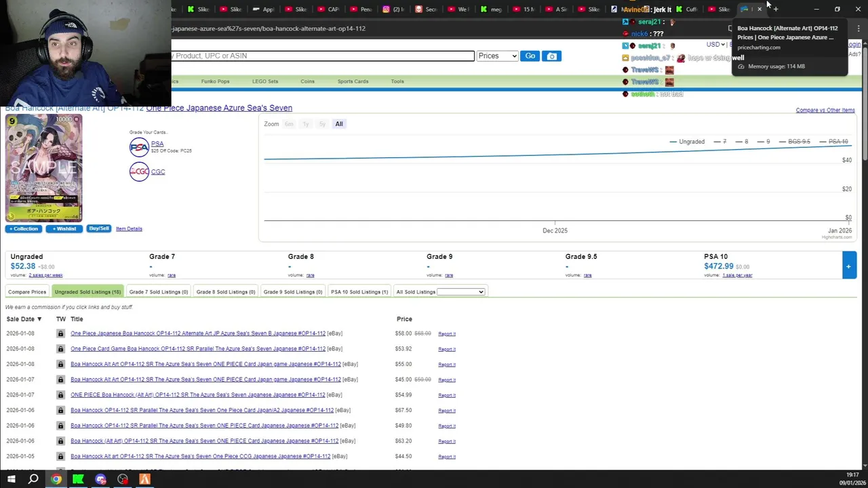Open the lock icon for the $45.00 sale row
868x488 pixels.
click(60, 380)
